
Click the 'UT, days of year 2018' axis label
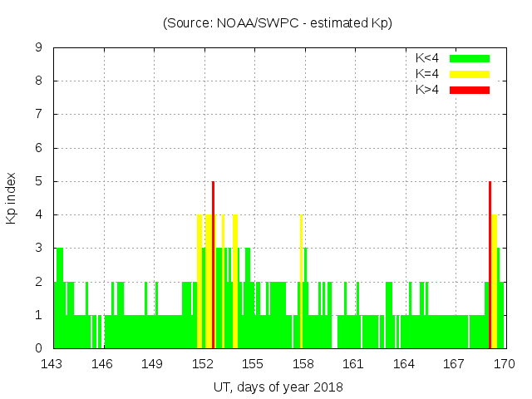coord(278,387)
